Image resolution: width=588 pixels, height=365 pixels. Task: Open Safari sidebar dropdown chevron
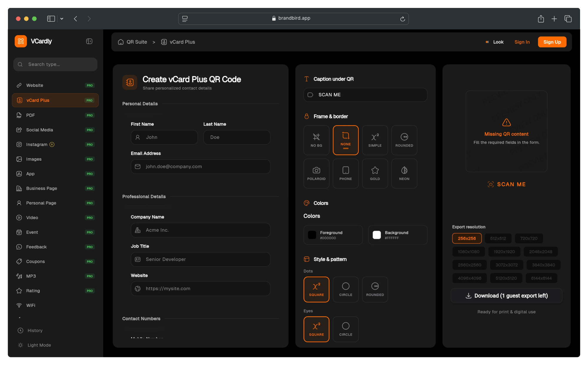tap(62, 19)
